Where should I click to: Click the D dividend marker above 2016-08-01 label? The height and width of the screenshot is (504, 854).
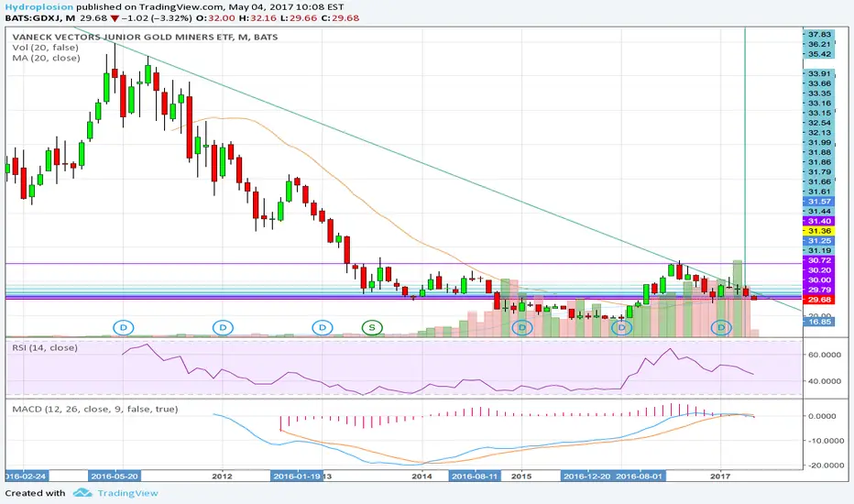tap(621, 327)
